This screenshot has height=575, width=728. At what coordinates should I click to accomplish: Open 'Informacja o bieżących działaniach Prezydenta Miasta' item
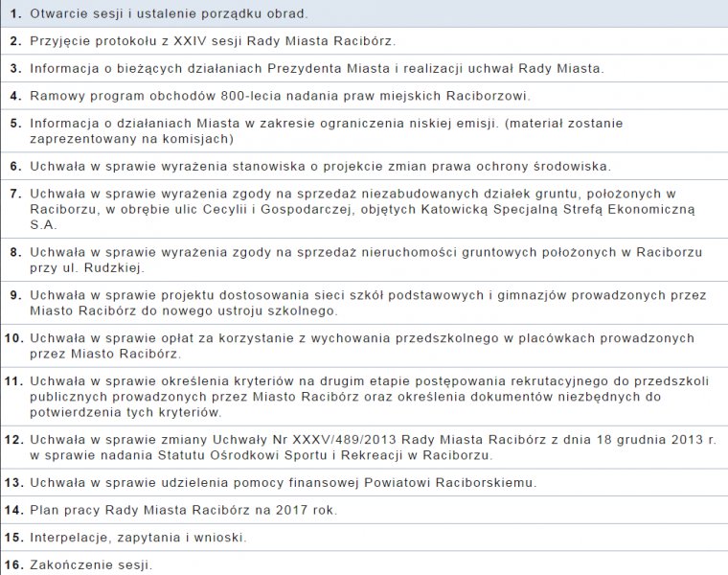pyautogui.click(x=364, y=68)
